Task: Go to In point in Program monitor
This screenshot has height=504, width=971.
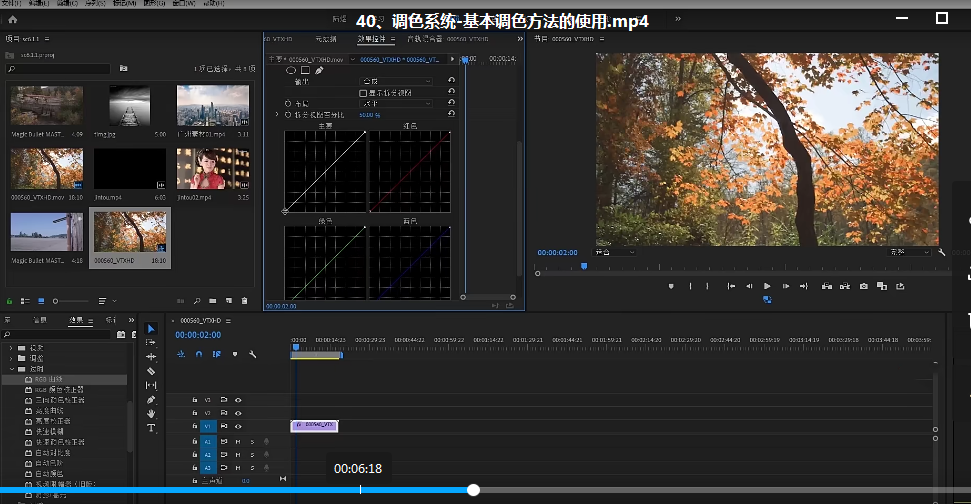Action: [x=731, y=286]
